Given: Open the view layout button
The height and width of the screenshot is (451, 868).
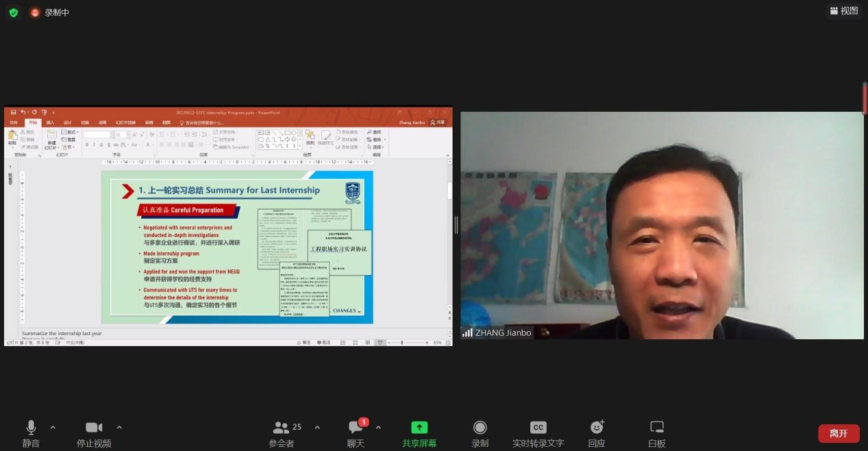Looking at the screenshot, I should pos(843,10).
